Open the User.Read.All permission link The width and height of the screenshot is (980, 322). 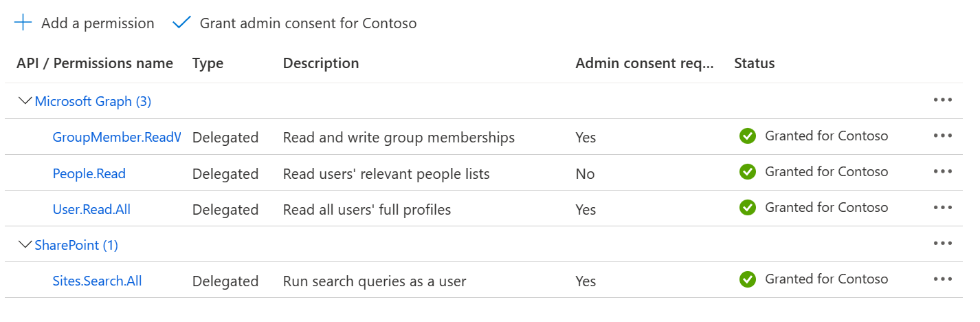(91, 209)
